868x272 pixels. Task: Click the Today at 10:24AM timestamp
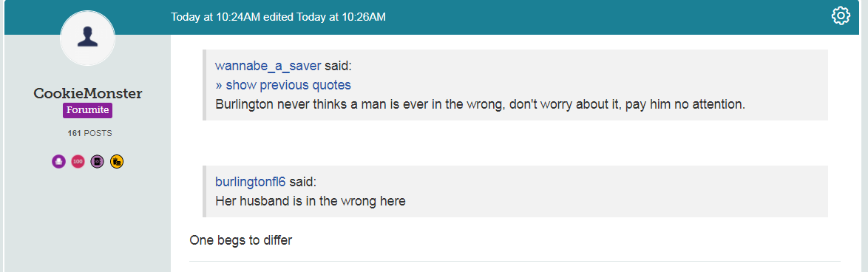[x=216, y=16]
